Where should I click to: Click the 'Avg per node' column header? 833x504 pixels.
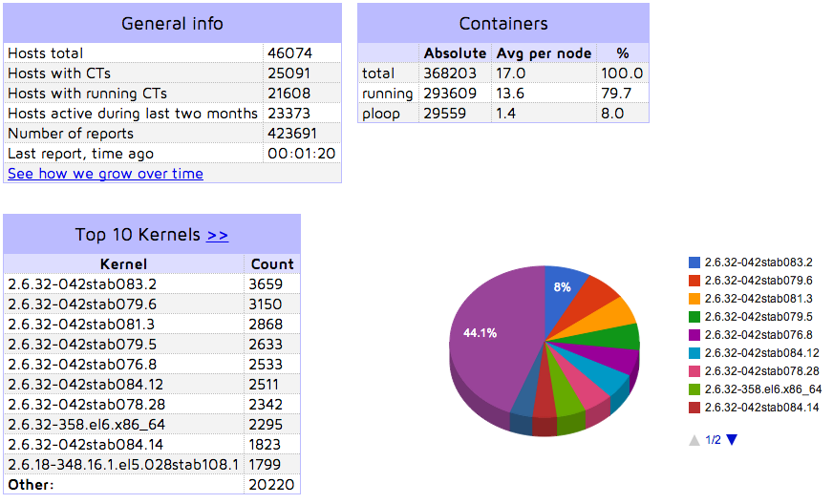[x=544, y=53]
